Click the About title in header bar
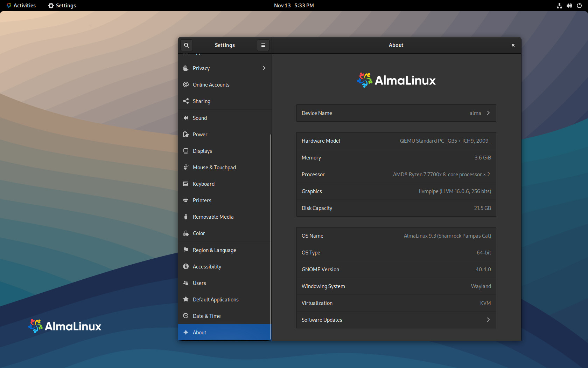 396,45
